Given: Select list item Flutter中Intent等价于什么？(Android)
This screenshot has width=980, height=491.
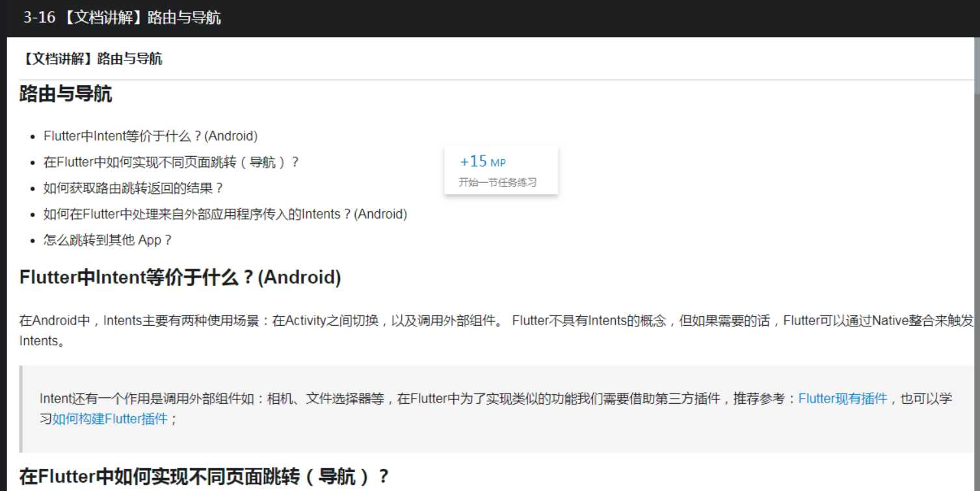Looking at the screenshot, I should pyautogui.click(x=151, y=136).
